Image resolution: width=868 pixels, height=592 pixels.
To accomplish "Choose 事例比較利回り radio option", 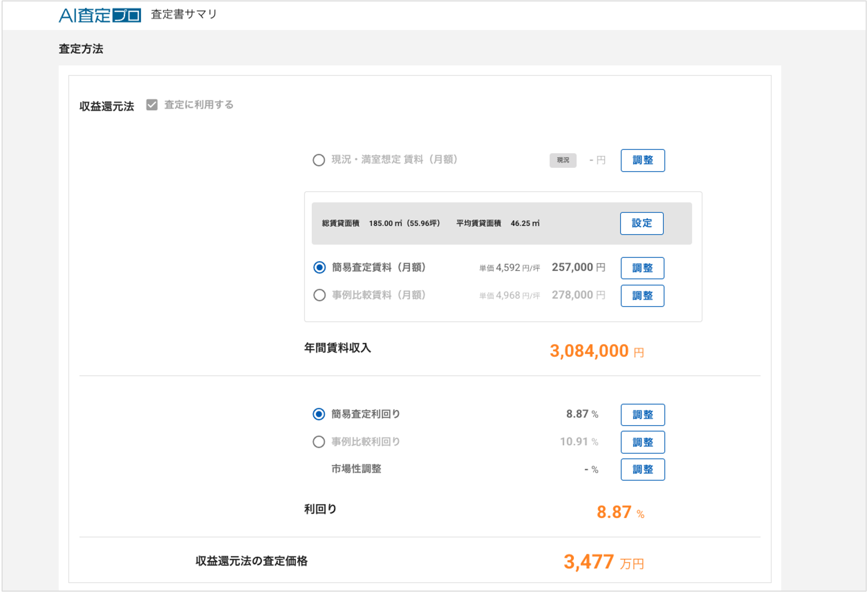I will (x=319, y=442).
